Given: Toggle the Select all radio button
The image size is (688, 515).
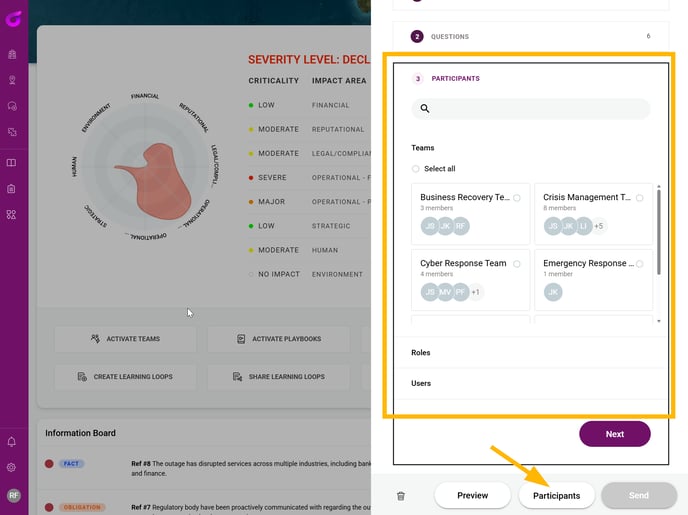Looking at the screenshot, I should [415, 169].
